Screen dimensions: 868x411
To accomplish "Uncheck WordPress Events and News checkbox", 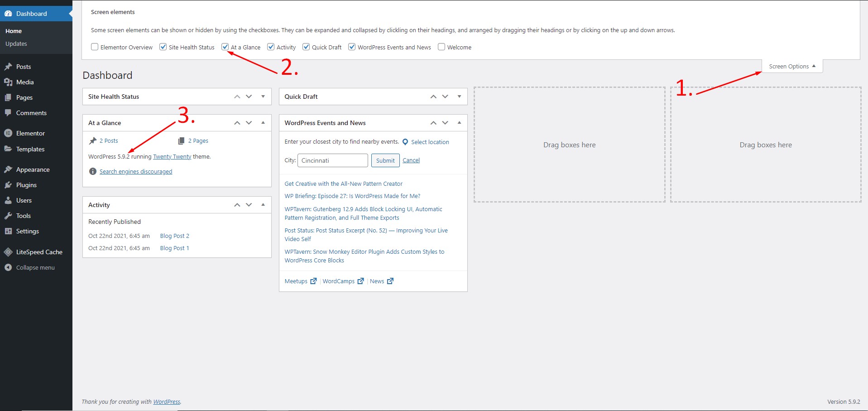I will [x=352, y=47].
